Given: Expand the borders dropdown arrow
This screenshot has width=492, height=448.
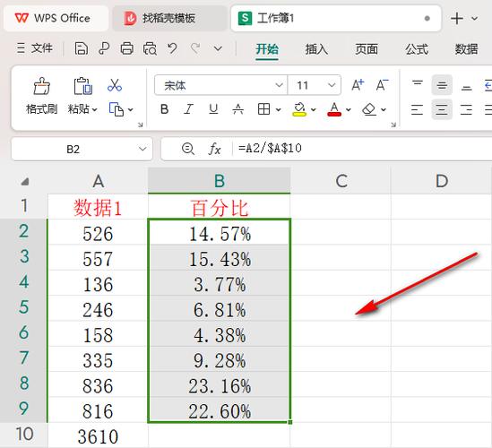Looking at the screenshot, I should click(278, 110).
